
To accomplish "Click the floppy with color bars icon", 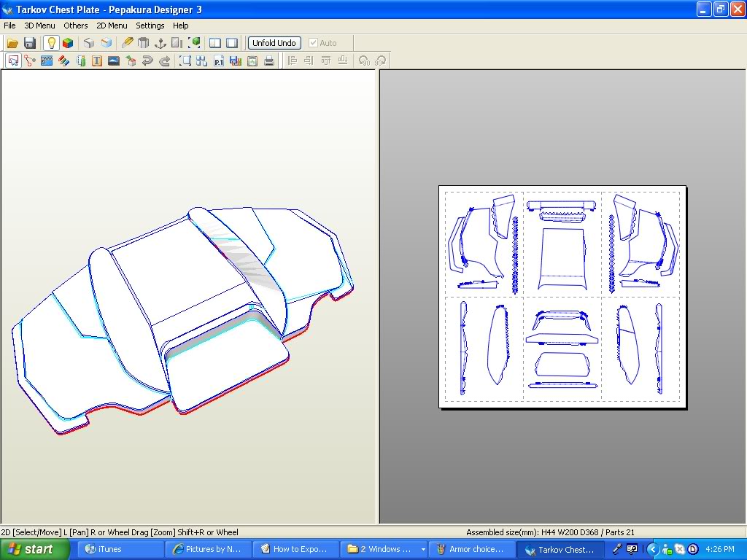I will coord(236,61).
